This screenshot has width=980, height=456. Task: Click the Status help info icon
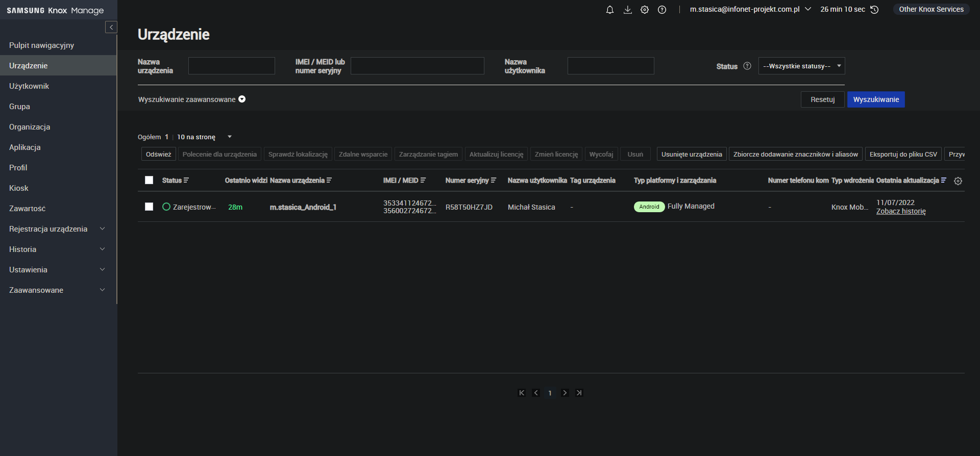click(747, 66)
